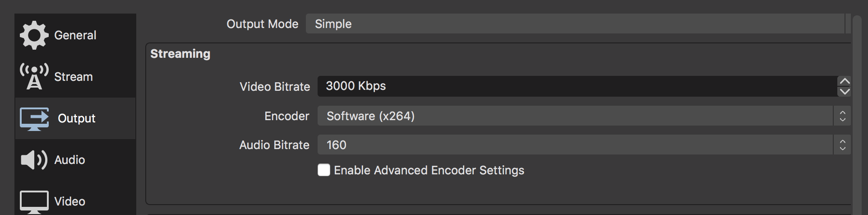The height and width of the screenshot is (215, 868).
Task: Switch to the Stream settings label
Action: click(74, 77)
